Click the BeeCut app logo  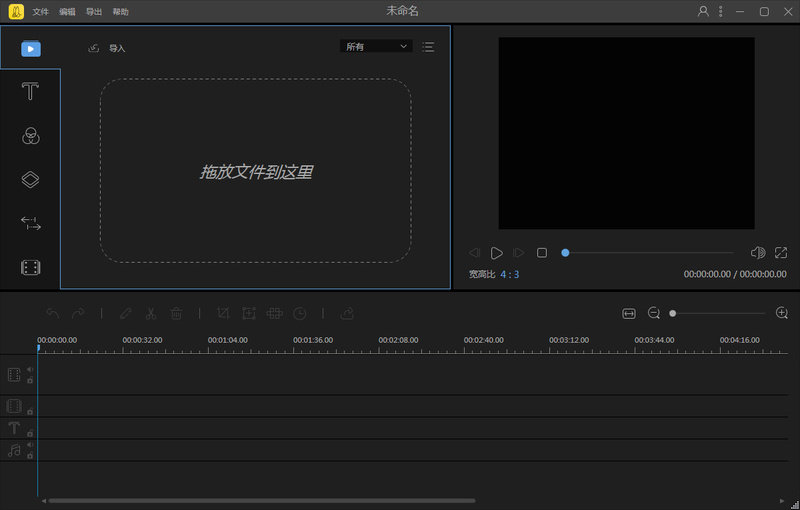16,11
